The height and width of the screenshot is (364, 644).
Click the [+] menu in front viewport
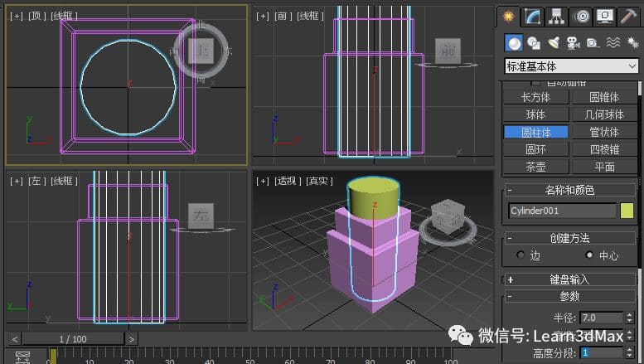263,16
